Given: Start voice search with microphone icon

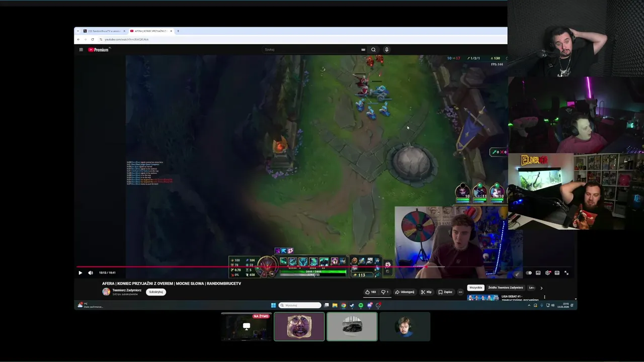Looking at the screenshot, I should point(386,50).
